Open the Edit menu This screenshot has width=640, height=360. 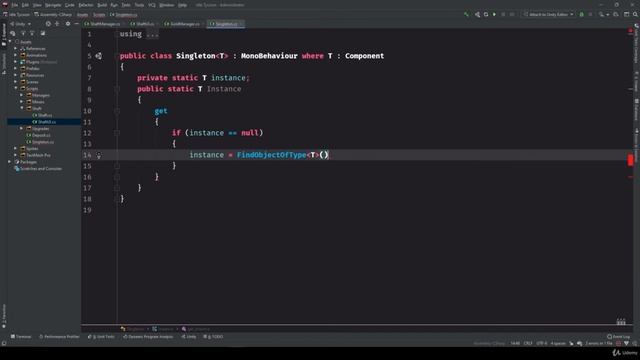click(25, 5)
